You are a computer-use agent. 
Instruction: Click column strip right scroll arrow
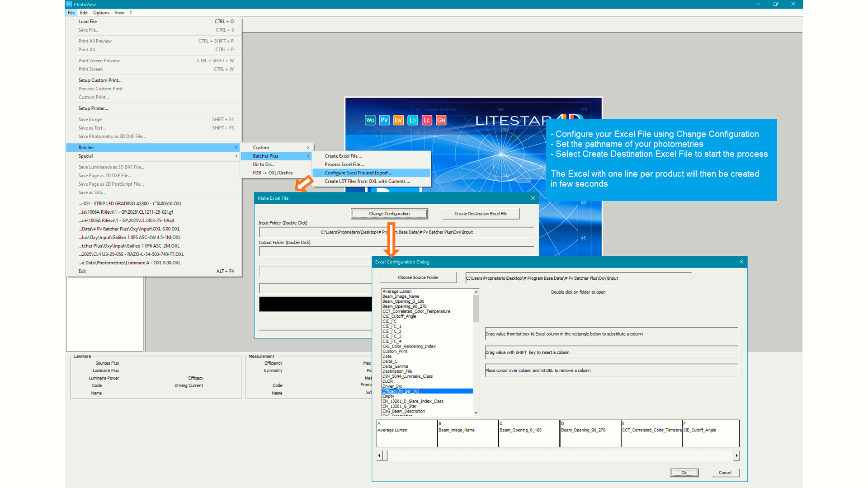tap(737, 455)
